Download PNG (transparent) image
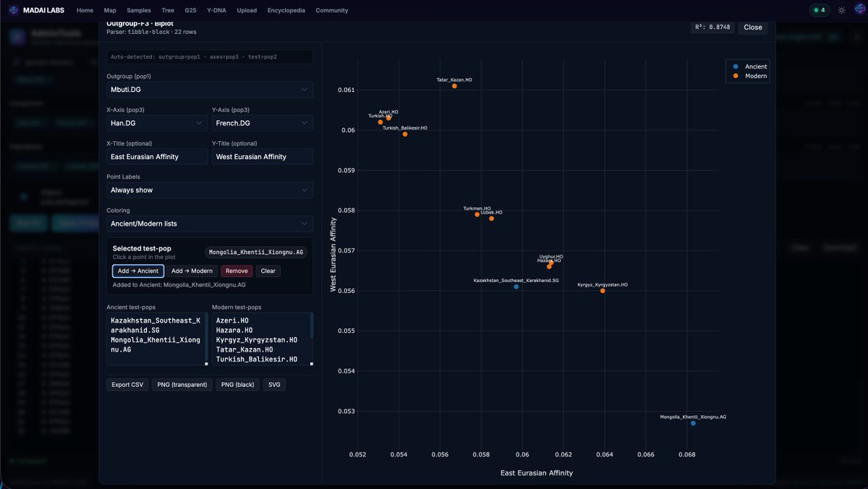Image resolution: width=868 pixels, height=489 pixels. point(182,385)
